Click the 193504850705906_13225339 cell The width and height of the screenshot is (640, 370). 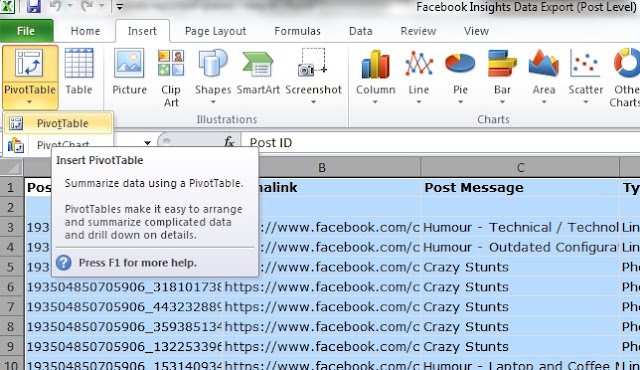pyautogui.click(x=124, y=347)
